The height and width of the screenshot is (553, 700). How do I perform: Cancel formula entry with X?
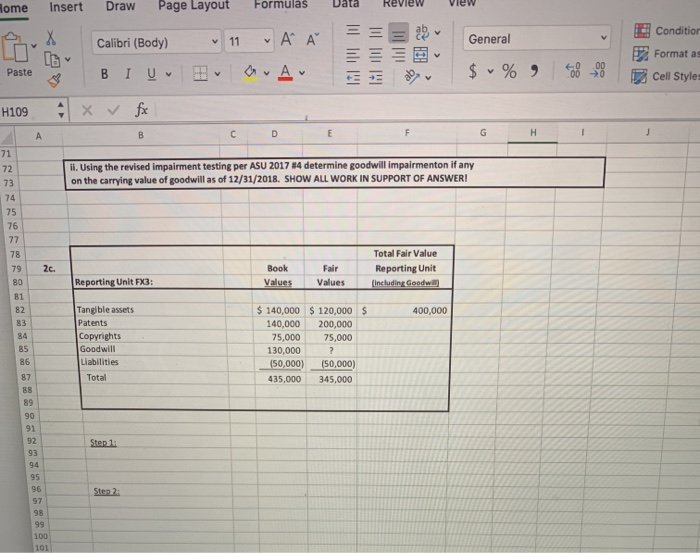87,110
